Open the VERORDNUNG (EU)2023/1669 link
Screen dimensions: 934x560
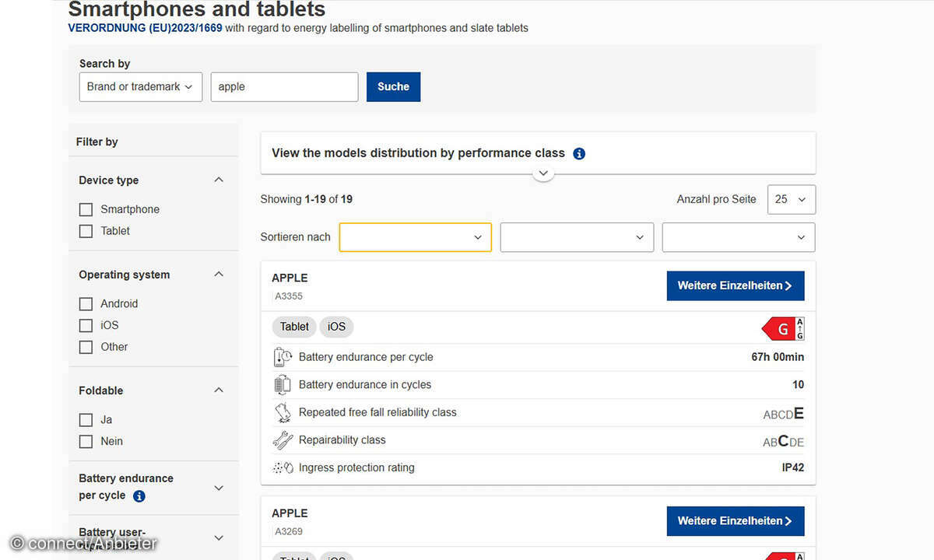[x=145, y=28]
